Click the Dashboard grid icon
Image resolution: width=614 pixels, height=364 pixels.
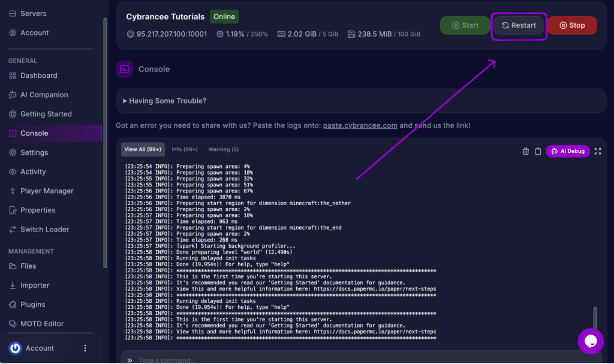13,75
